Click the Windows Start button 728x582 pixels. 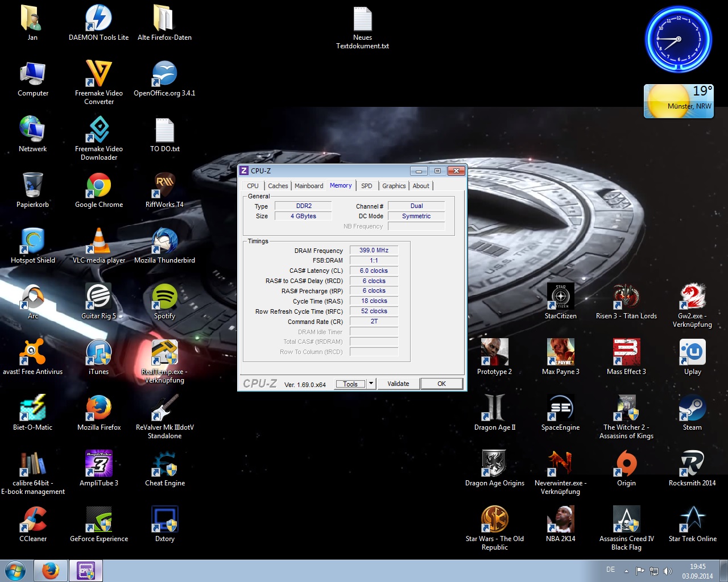pos(15,571)
